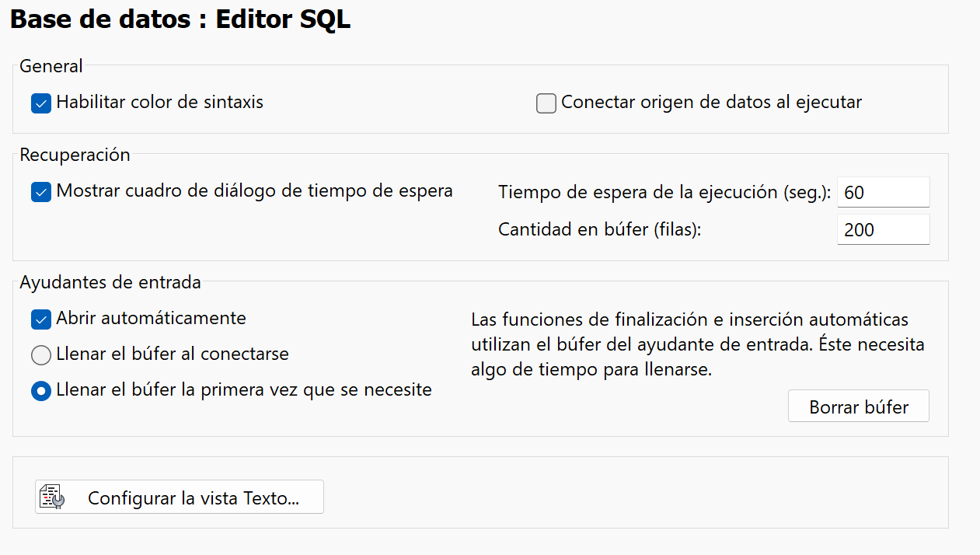Uncheck 'Mostrar cuadro de diálogo de tiempo de espera'
The image size is (980, 555).
click(40, 191)
